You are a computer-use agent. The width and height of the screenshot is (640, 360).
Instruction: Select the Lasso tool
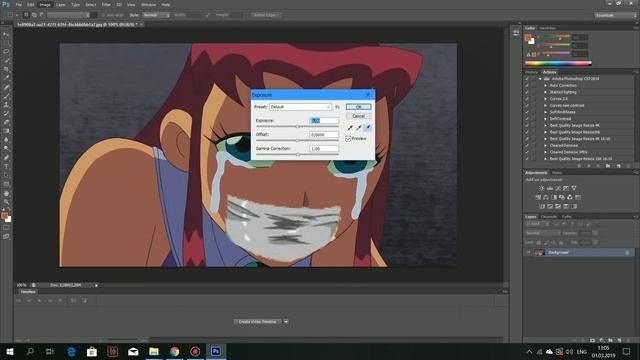point(6,52)
